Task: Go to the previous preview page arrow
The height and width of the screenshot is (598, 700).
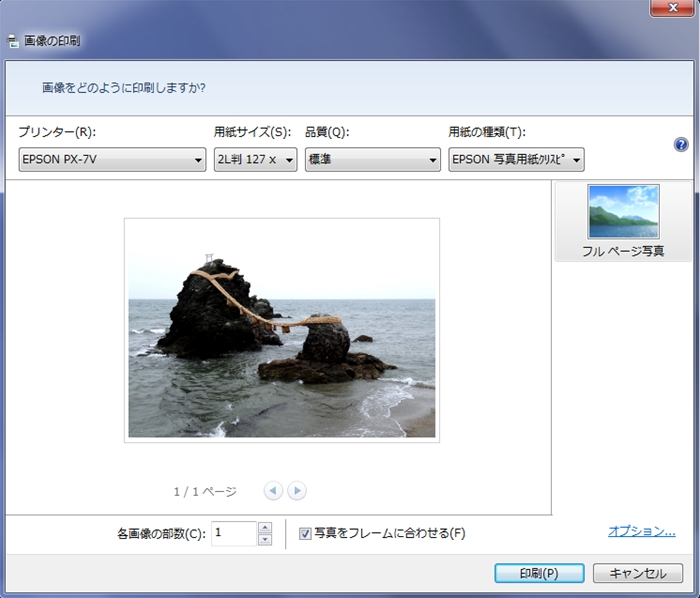Action: 273,491
